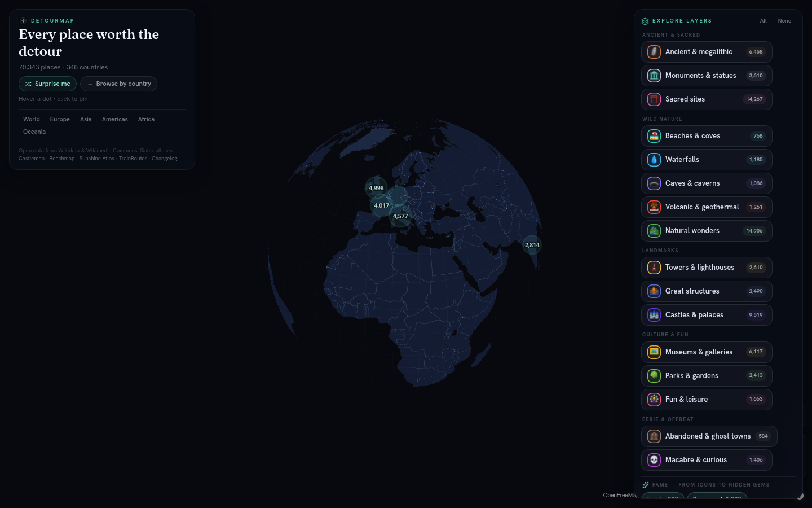
Task: Open the Castlemap sister atlas link
Action: [32, 159]
